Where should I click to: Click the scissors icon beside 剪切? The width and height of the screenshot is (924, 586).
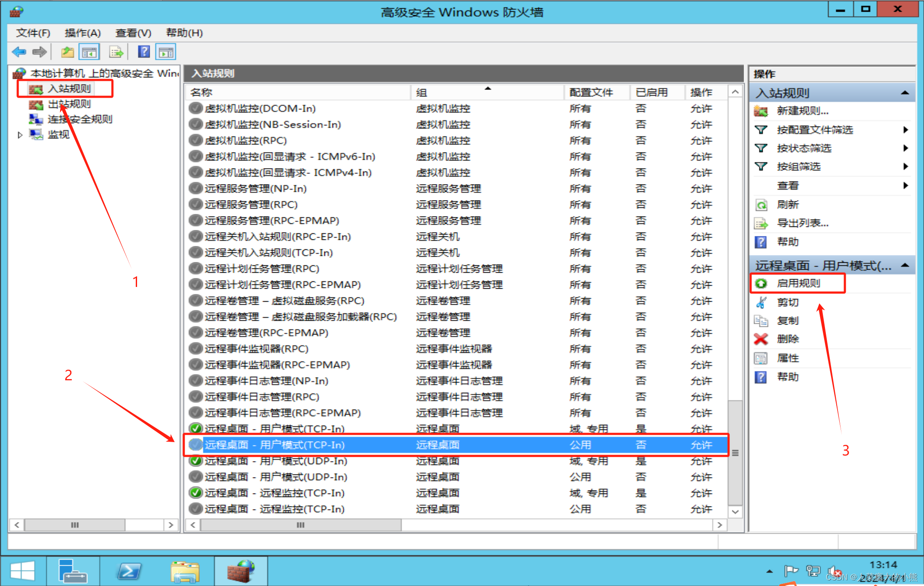click(x=761, y=303)
